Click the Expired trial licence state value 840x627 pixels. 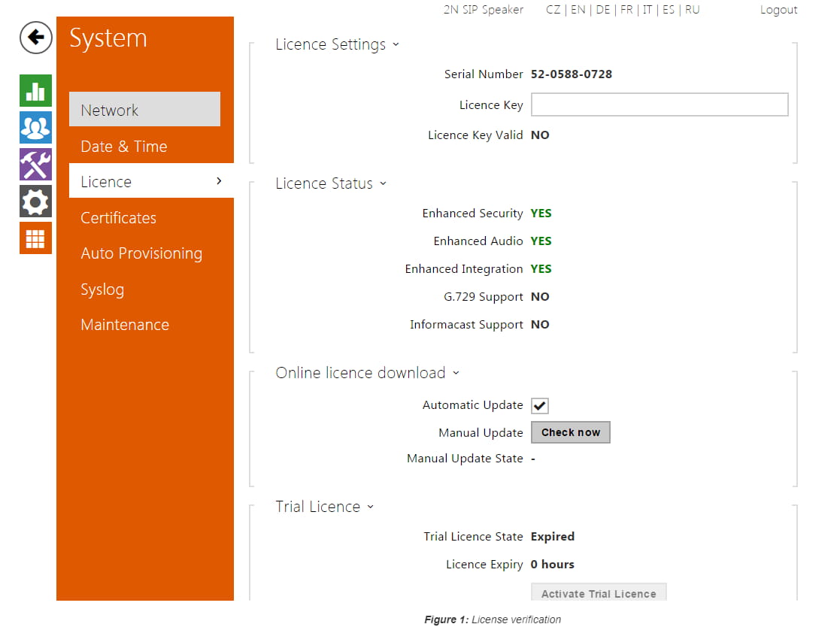point(552,537)
